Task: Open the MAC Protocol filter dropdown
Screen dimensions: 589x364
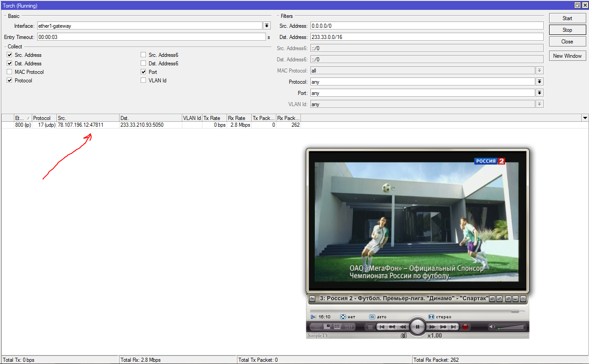Action: coord(540,71)
